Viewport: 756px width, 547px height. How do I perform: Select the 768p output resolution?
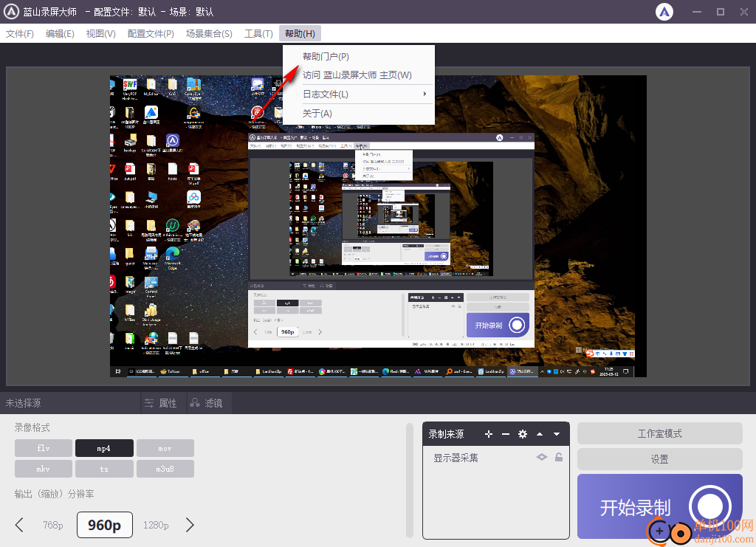pyautogui.click(x=53, y=525)
